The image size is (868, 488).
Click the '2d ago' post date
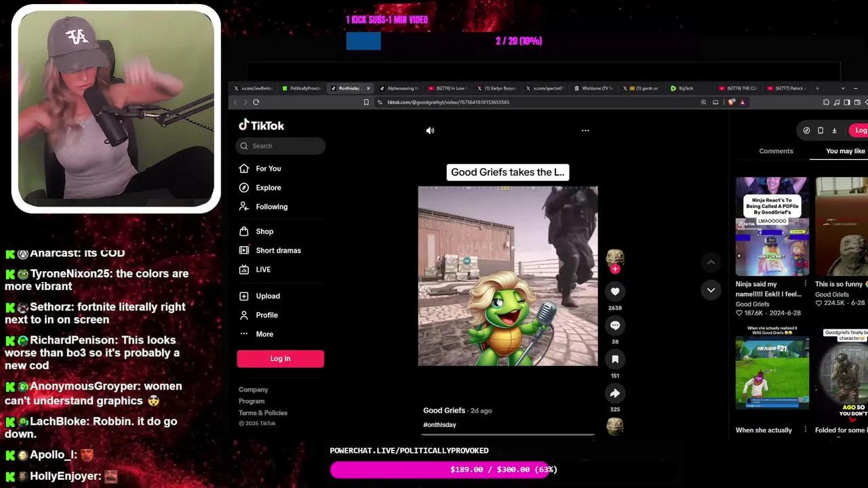point(481,411)
